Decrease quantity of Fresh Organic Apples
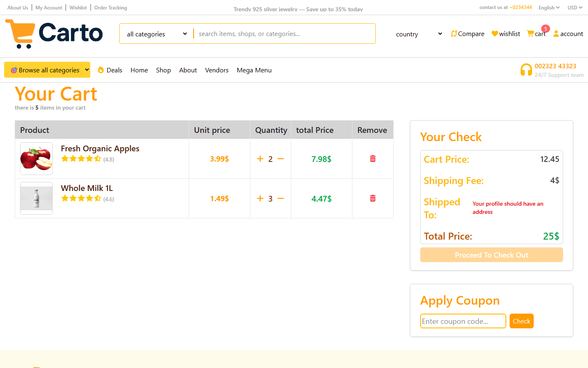588x368 pixels. [281, 159]
